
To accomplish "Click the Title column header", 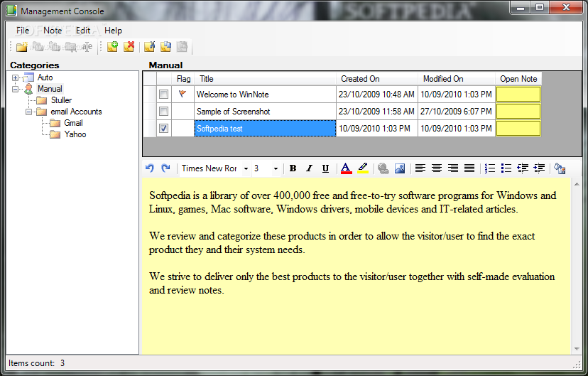I will pyautogui.click(x=265, y=79).
